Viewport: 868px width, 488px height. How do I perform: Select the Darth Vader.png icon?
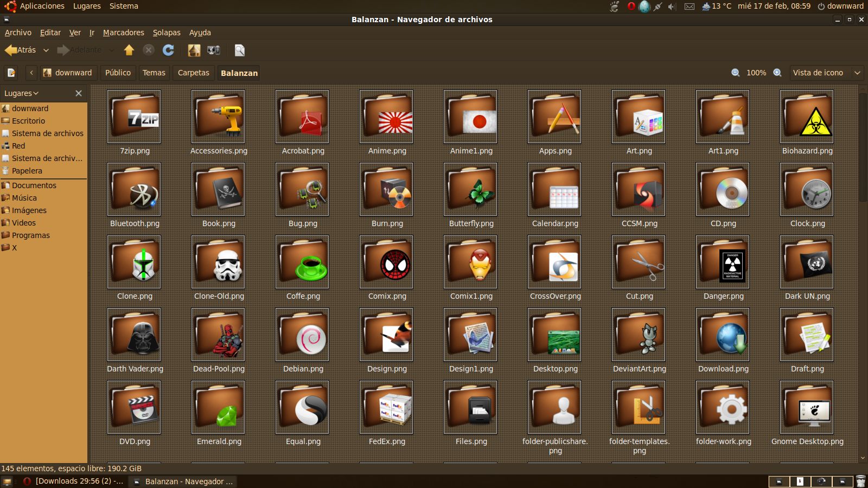(134, 335)
